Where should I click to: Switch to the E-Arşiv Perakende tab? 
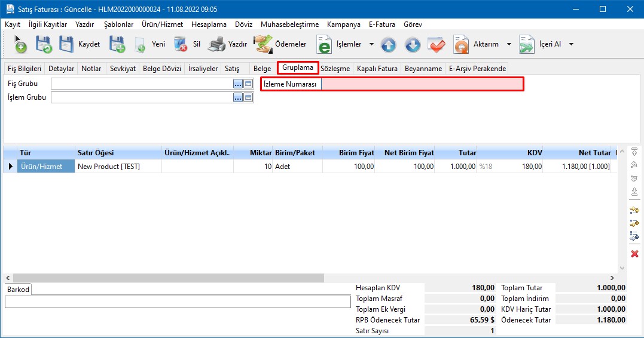pyautogui.click(x=477, y=69)
